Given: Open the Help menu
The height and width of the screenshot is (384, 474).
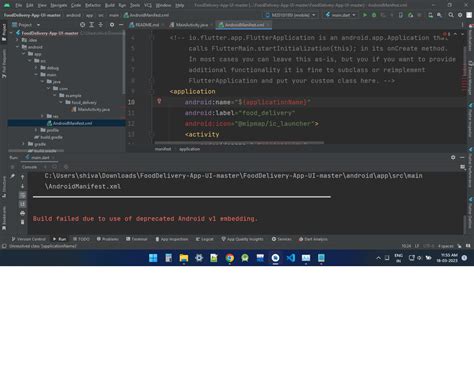Looking at the screenshot, I should 180,5.
